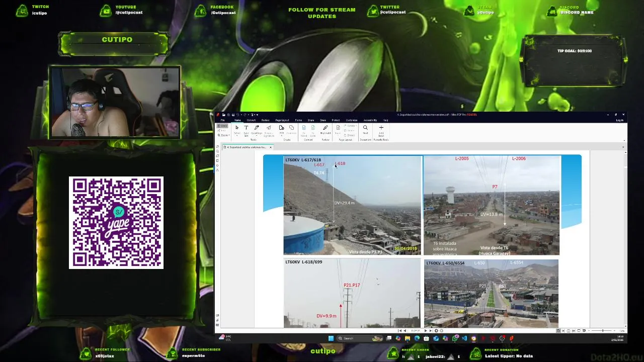The height and width of the screenshot is (362, 644).
Task: Open WhatsApp from taskbar
Action: (x=455, y=338)
